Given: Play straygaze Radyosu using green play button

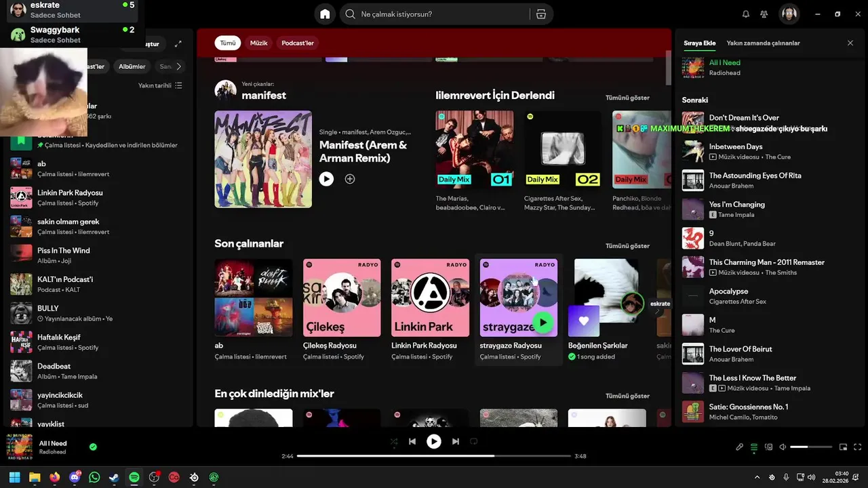Looking at the screenshot, I should 542,323.
